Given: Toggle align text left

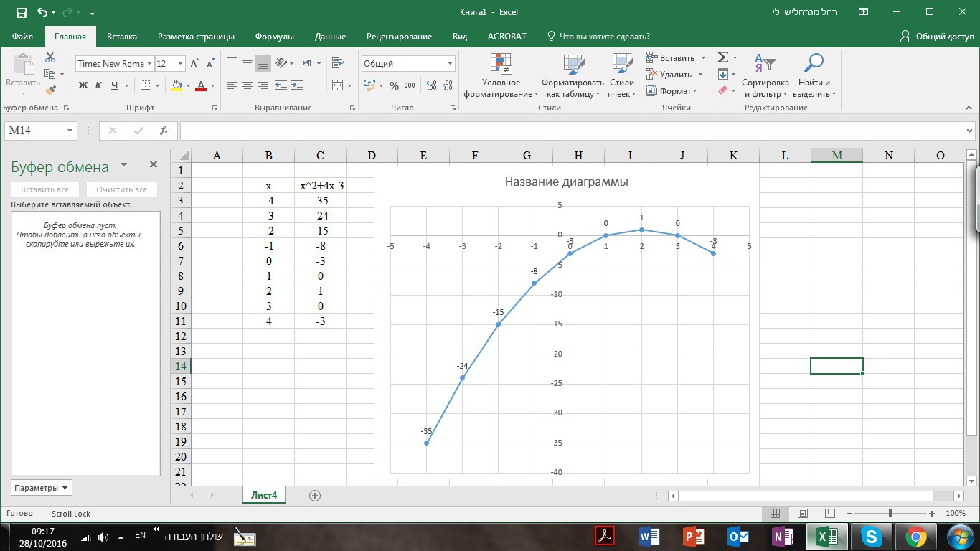Looking at the screenshot, I should (x=231, y=85).
